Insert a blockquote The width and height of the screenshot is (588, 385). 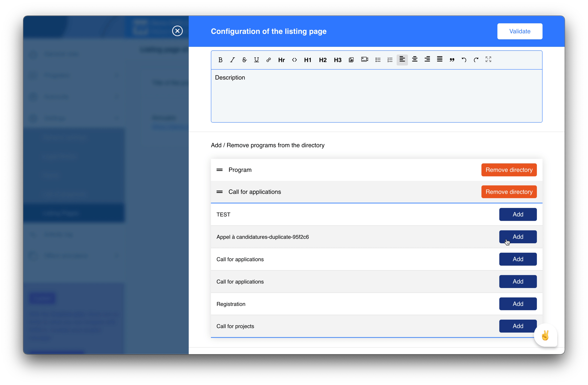(452, 60)
